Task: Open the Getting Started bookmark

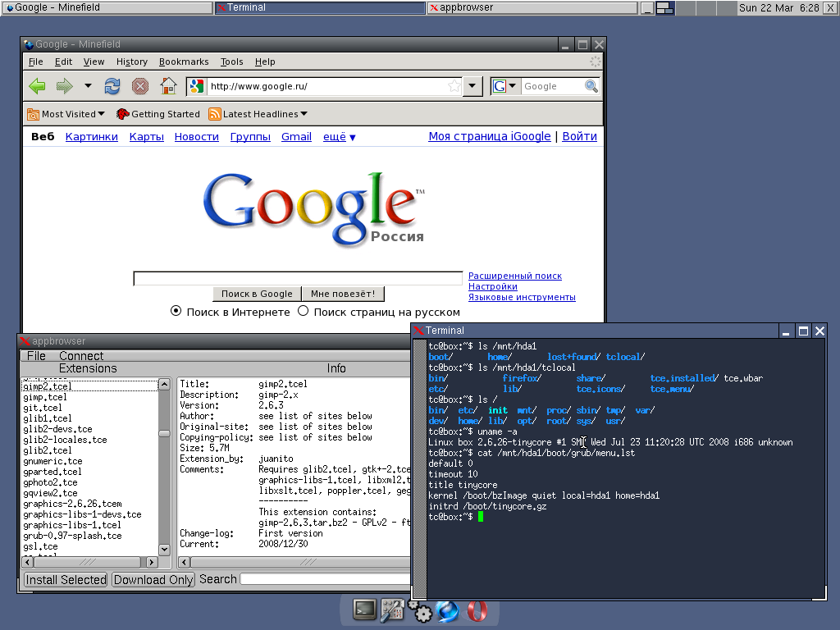Action: coord(158,114)
